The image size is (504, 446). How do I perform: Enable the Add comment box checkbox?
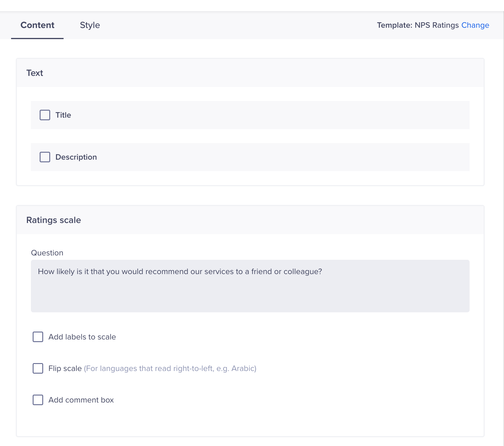pos(38,400)
